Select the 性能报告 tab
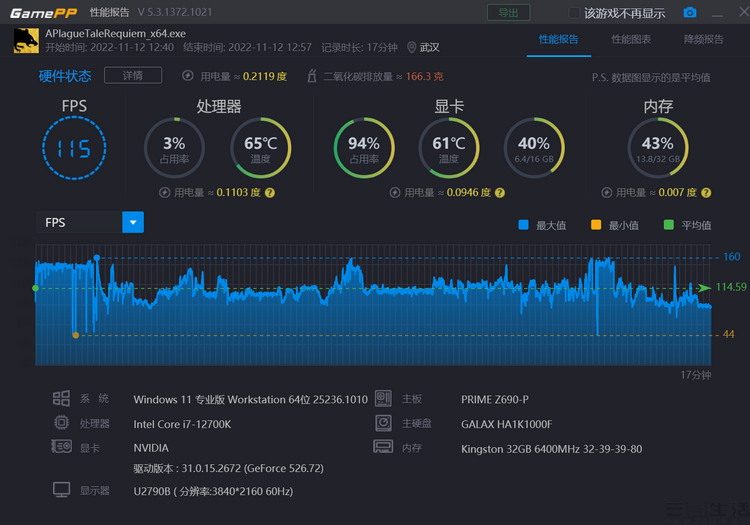 point(558,40)
